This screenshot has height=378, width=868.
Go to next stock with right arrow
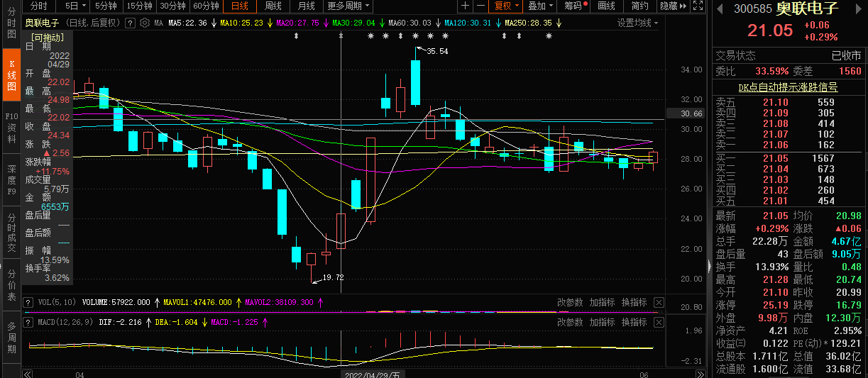point(859,9)
